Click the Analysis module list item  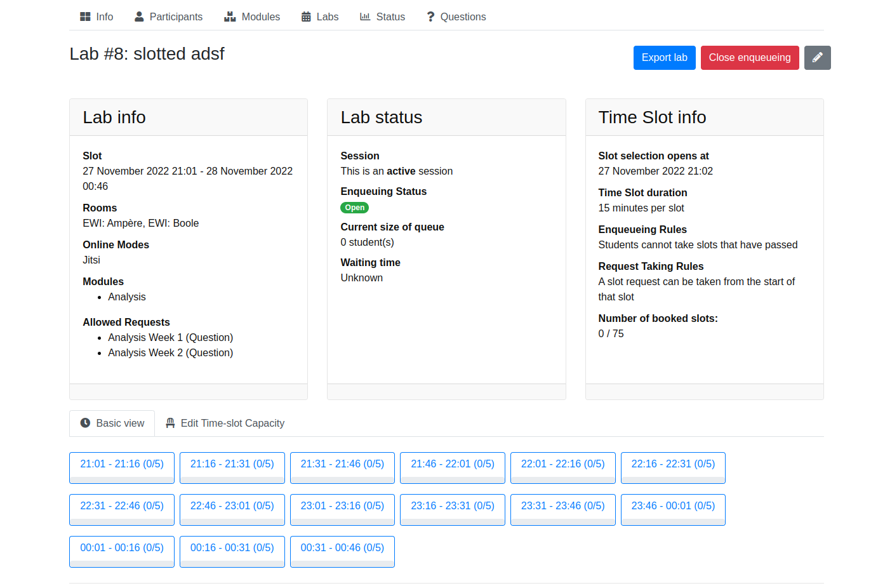coord(127,297)
